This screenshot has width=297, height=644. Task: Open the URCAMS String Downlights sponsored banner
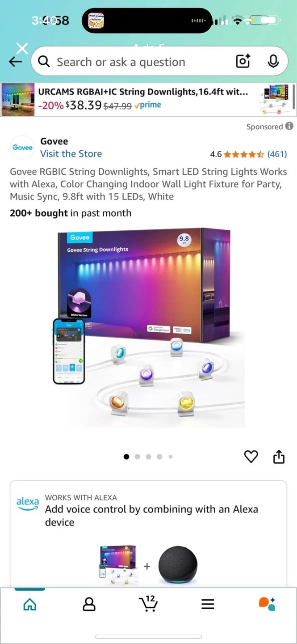pyautogui.click(x=148, y=99)
